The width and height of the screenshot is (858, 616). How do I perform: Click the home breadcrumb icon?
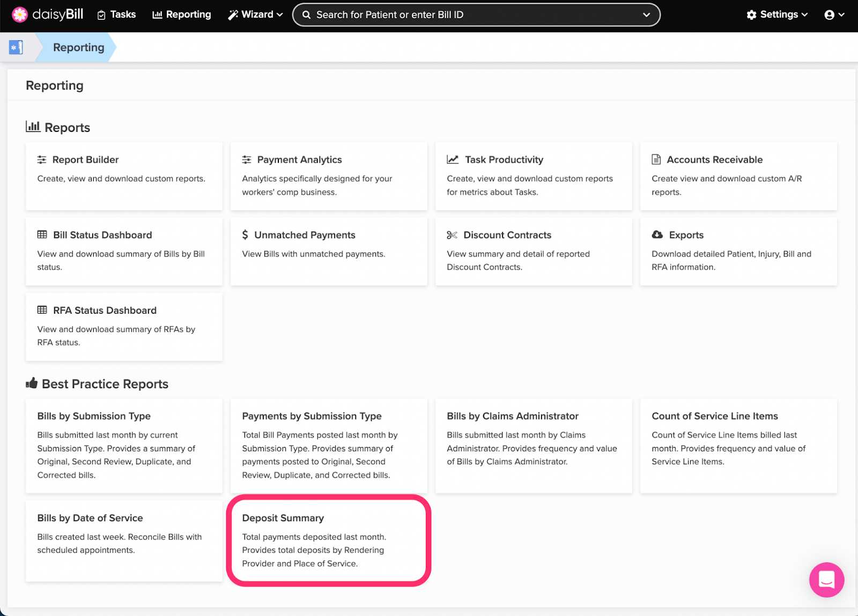(x=16, y=47)
